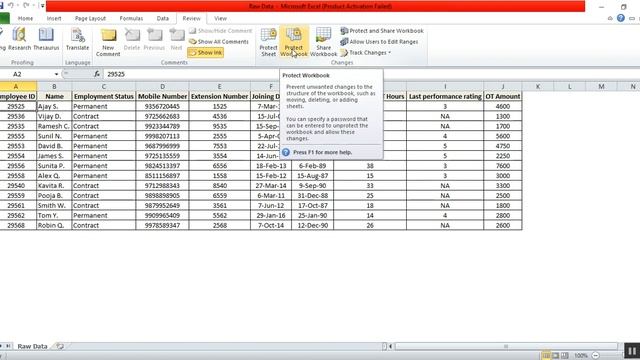Click the Redo icon in Quick Access
The height and width of the screenshot is (360, 640).
click(x=26, y=5)
